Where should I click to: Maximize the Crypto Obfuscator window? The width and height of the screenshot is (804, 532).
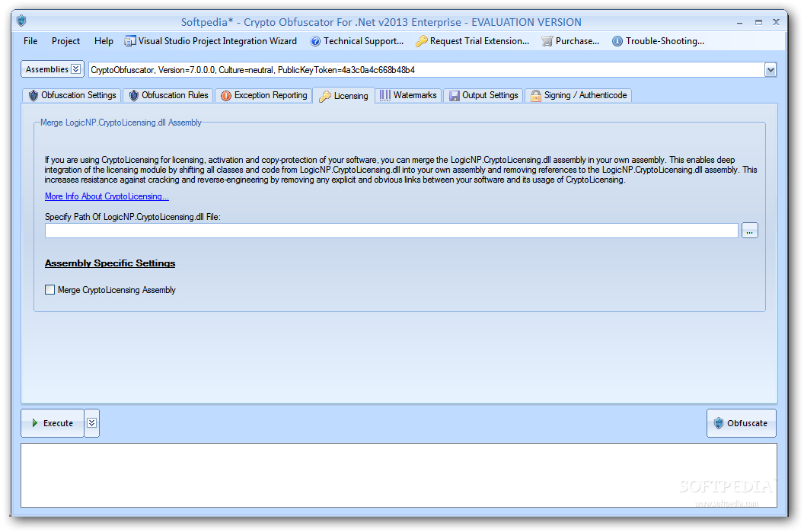point(758,22)
